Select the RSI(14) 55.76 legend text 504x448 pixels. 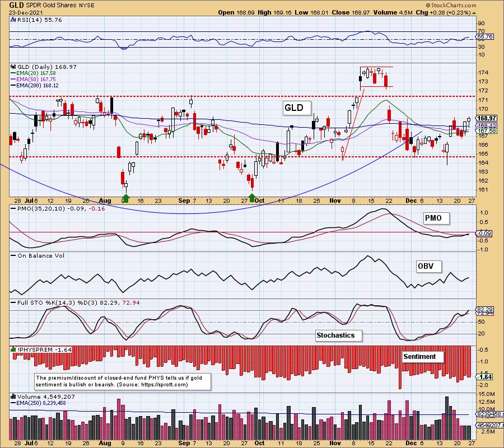pos(39,20)
